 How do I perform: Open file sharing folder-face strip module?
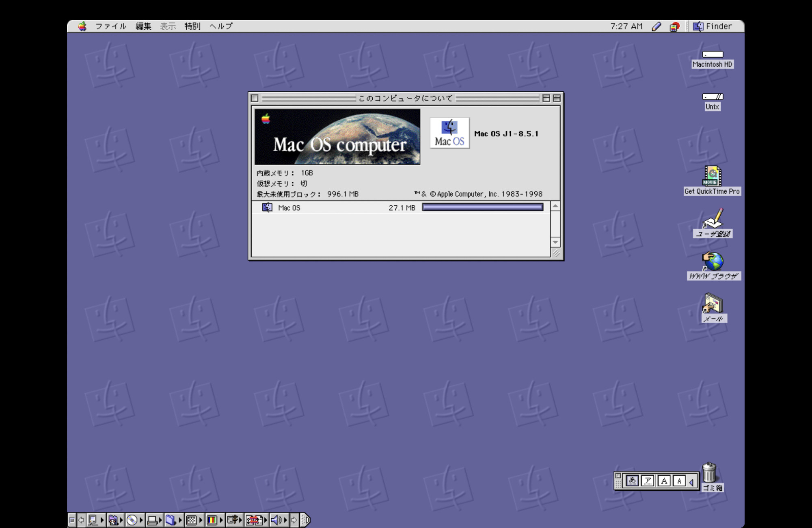pyautogui.click(x=115, y=520)
